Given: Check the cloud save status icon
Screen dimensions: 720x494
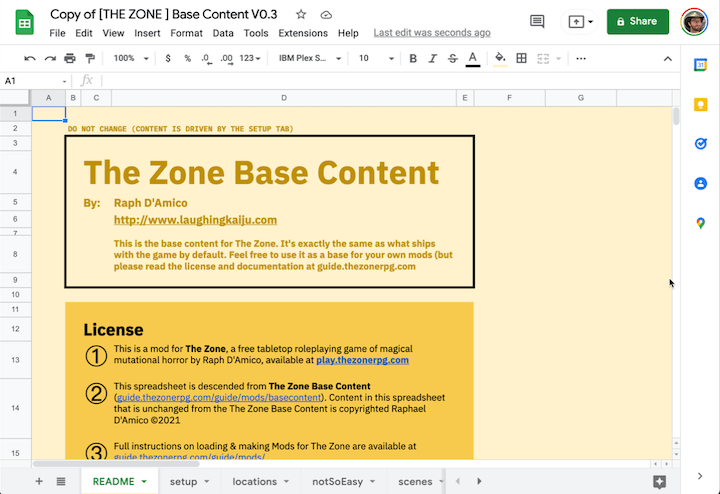Looking at the screenshot, I should 326,15.
